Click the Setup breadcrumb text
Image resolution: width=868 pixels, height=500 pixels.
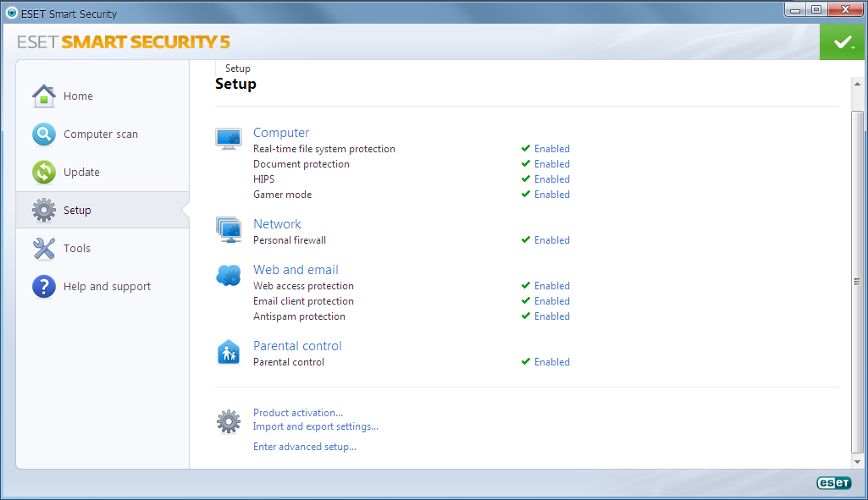click(x=237, y=69)
